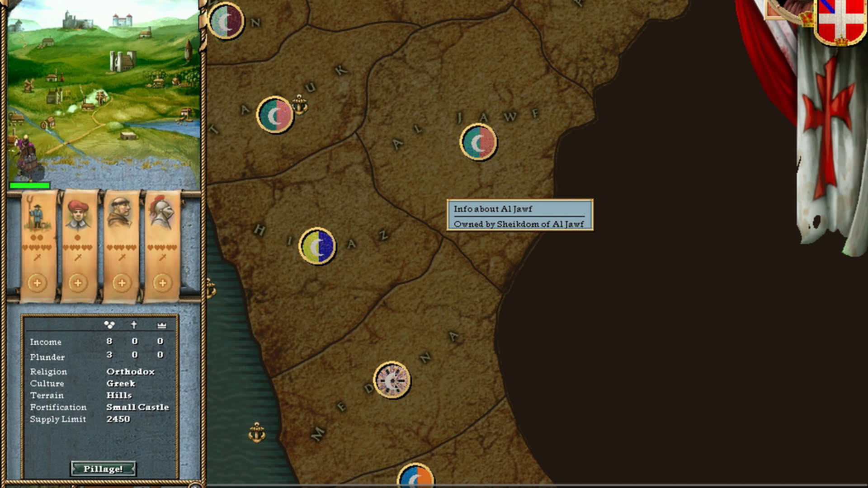868x488 pixels.
Task: Add improvement on the clergy scroll
Action: tap(122, 283)
